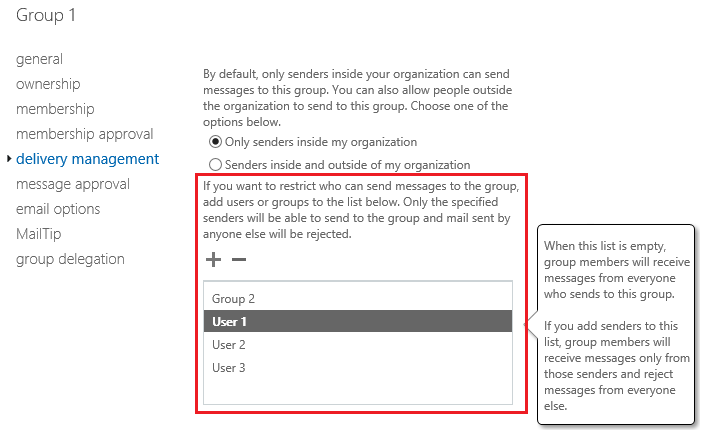
Task: Select User 1 in the sender list
Action: 358,322
